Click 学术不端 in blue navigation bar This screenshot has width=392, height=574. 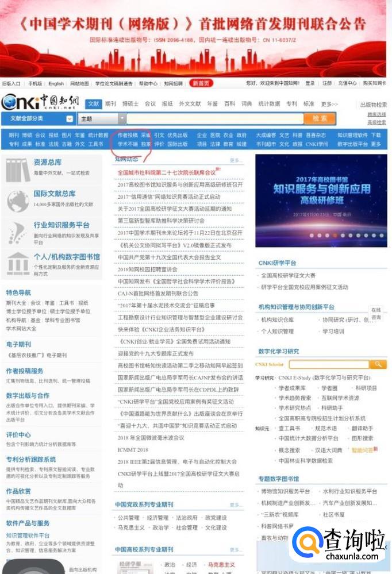(x=128, y=144)
